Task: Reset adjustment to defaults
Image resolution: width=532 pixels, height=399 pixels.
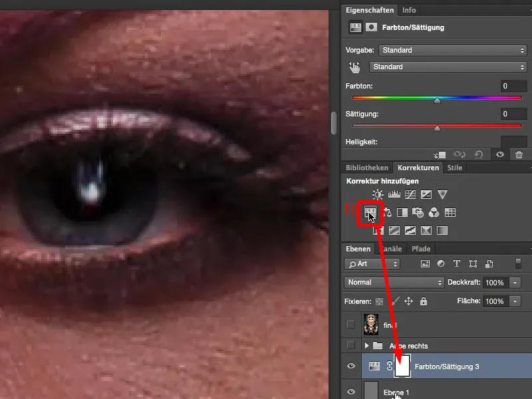Action: tap(479, 155)
